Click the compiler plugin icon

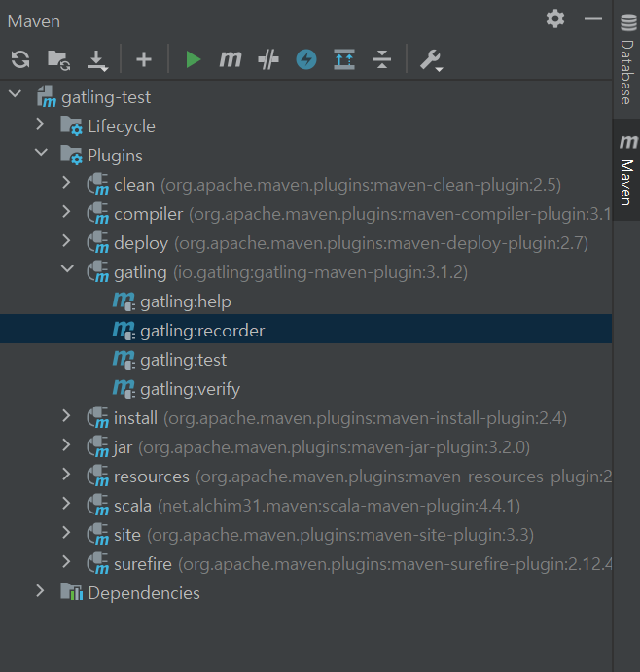click(97, 213)
